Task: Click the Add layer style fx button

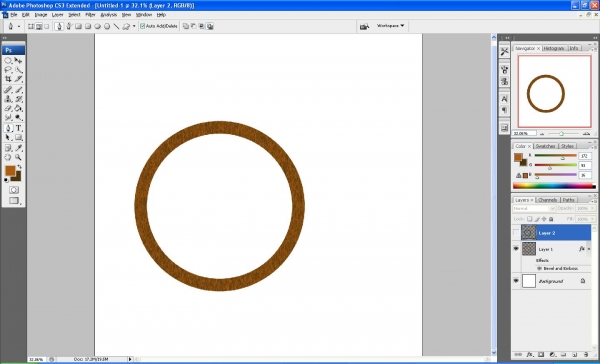Action: click(530, 355)
